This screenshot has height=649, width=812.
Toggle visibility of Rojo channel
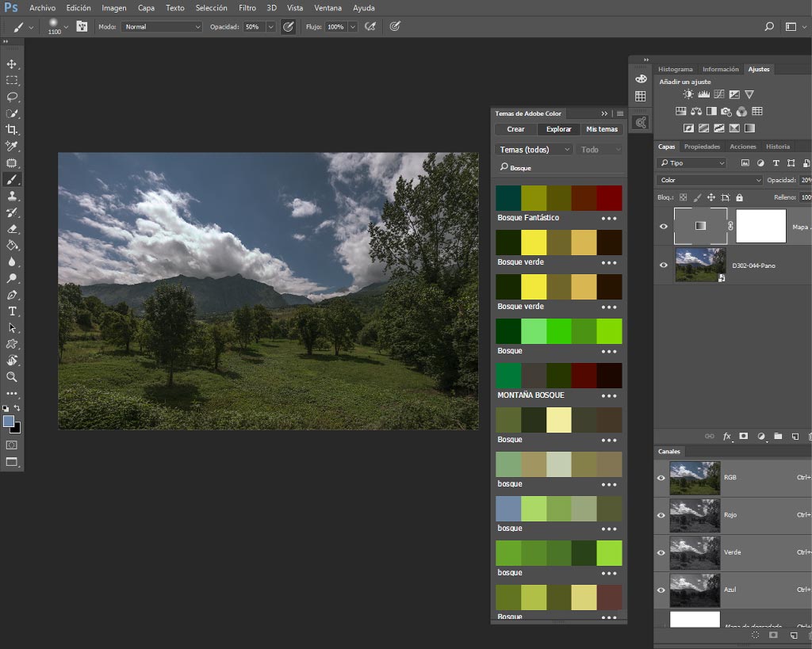coord(661,515)
